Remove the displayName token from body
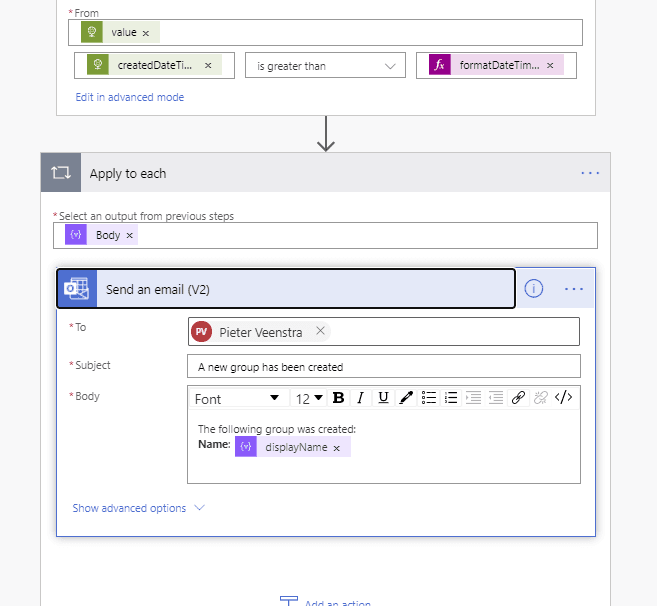The image size is (657, 606). [x=337, y=448]
